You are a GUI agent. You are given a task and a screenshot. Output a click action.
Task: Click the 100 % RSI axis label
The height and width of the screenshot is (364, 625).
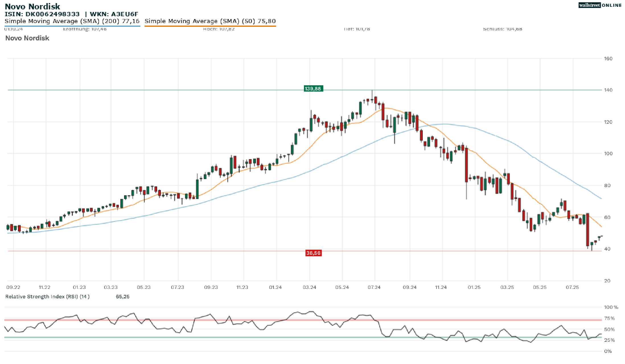point(611,307)
